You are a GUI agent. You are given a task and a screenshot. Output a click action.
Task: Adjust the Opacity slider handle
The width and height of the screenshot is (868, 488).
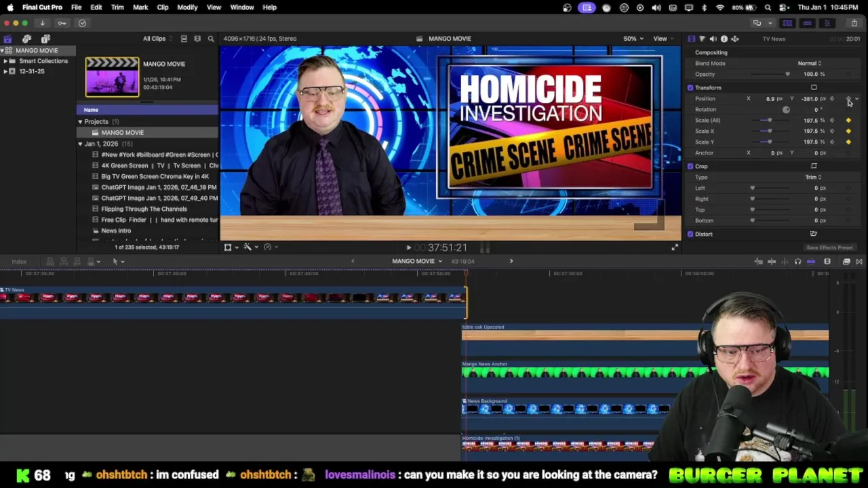tap(787, 74)
